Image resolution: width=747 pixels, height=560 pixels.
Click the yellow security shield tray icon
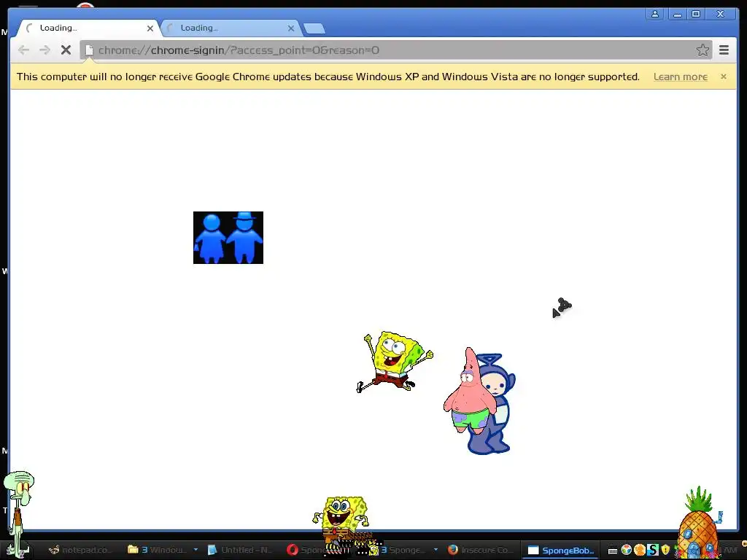(665, 550)
